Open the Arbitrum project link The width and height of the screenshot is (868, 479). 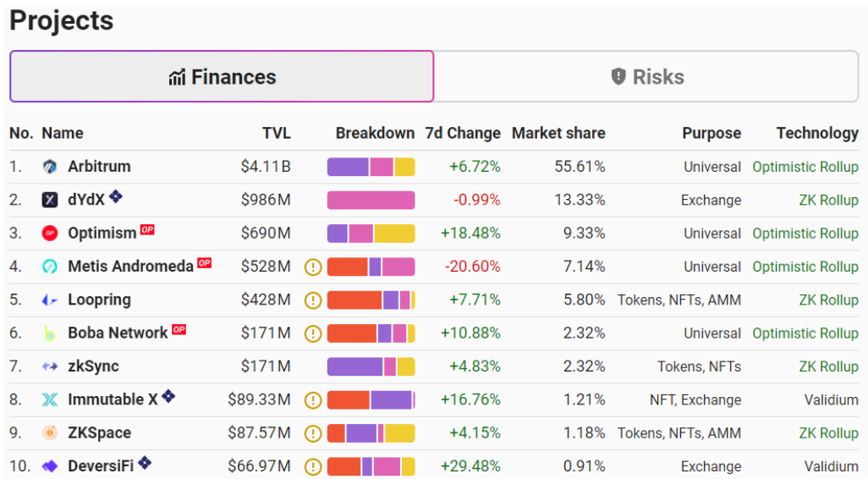click(99, 166)
